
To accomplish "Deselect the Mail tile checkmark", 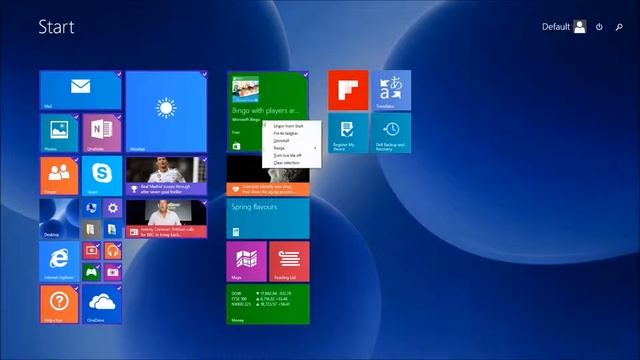I will (118, 74).
